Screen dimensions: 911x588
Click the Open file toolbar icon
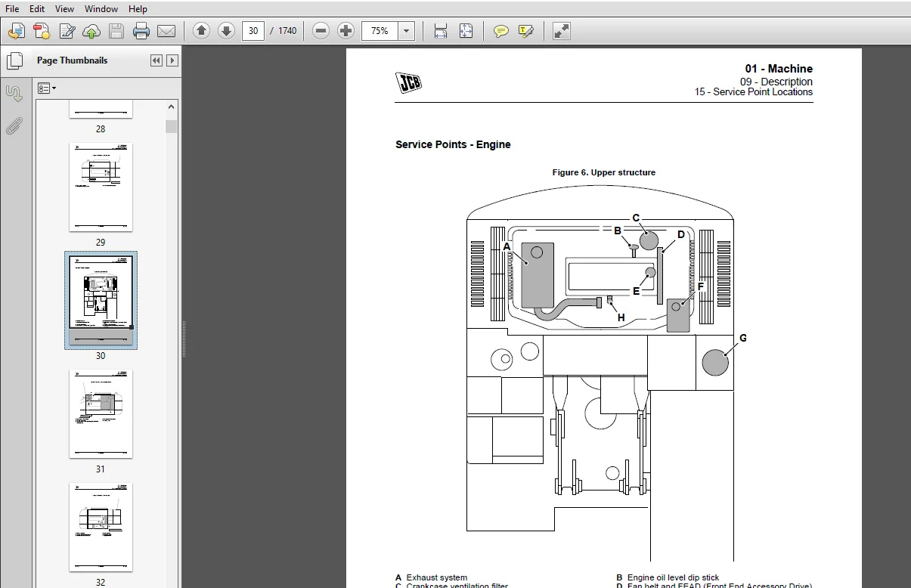(16, 31)
